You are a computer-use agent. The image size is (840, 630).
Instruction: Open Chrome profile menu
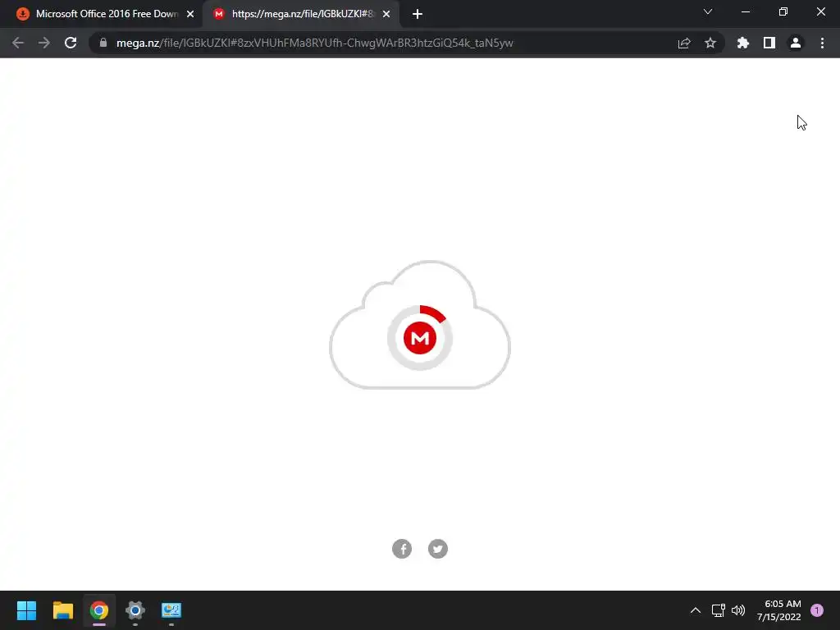[796, 43]
